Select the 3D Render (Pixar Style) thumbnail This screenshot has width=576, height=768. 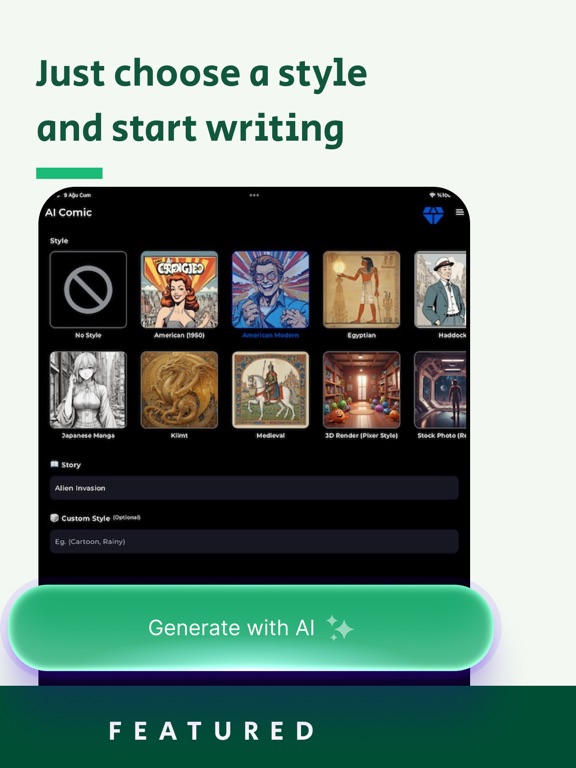[361, 390]
